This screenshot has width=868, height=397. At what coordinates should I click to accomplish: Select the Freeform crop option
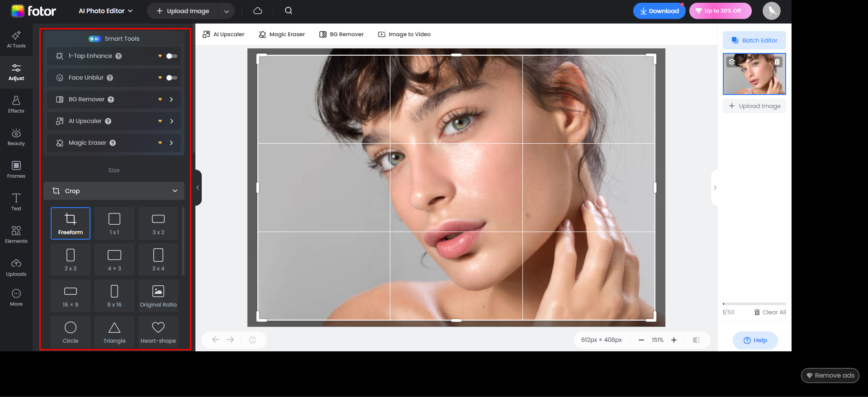pos(71,223)
